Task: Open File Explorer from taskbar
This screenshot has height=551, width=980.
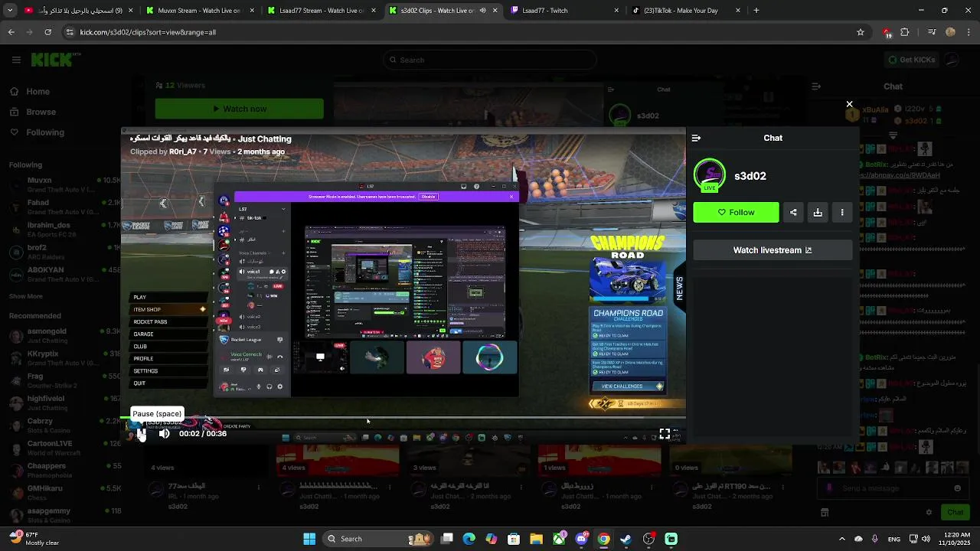Action: pos(536,539)
